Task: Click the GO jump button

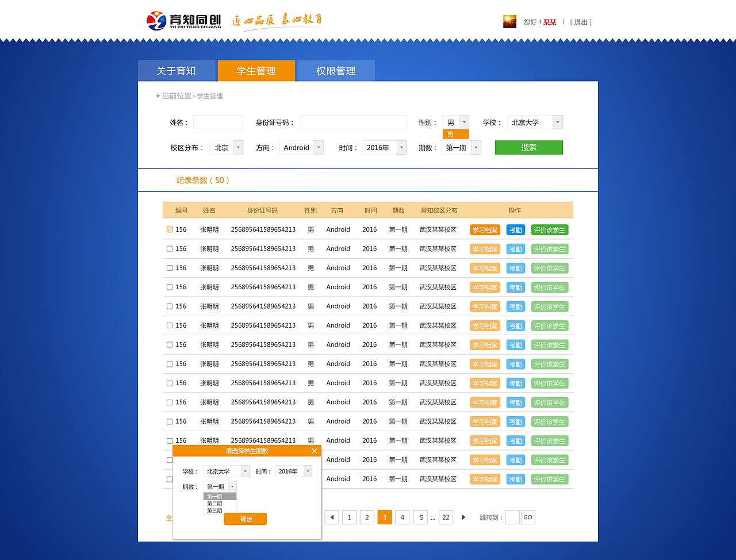Action: (528, 517)
